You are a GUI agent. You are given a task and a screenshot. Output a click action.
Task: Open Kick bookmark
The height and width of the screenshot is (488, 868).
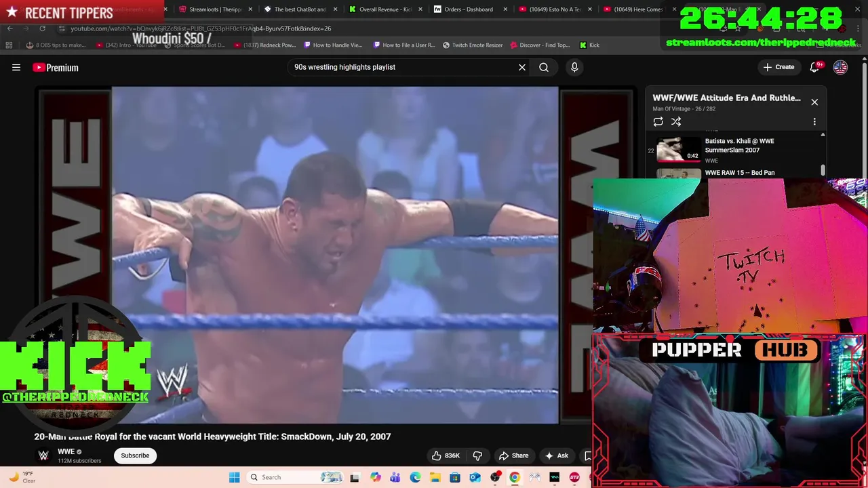tap(589, 45)
